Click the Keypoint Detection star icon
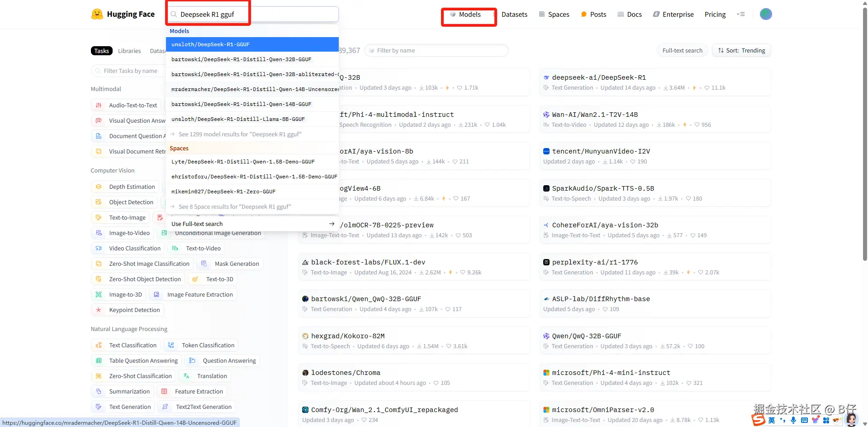This screenshot has height=427, width=868. 99,310
